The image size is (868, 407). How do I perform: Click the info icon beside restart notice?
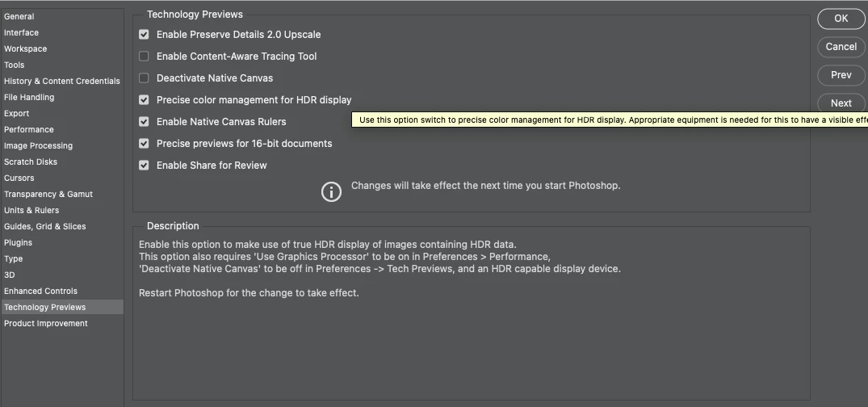pyautogui.click(x=331, y=192)
